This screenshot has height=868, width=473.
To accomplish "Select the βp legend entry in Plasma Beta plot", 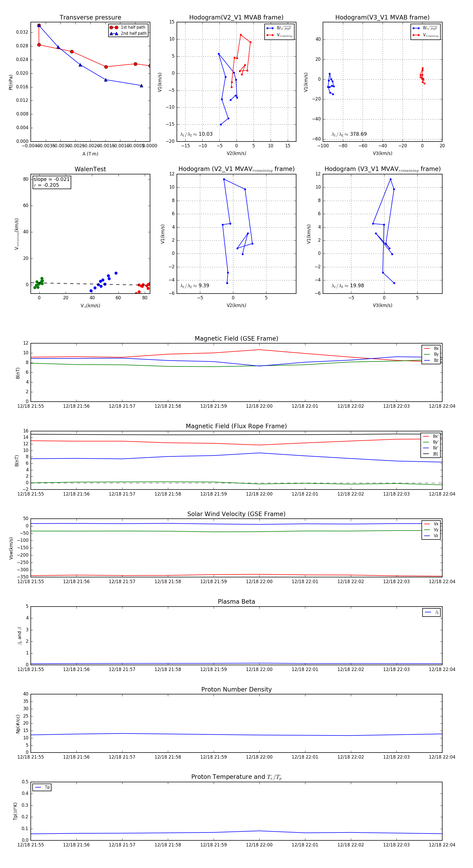I will 431,612.
